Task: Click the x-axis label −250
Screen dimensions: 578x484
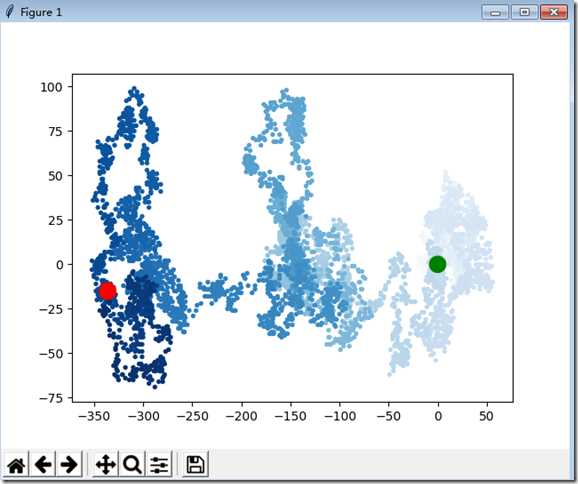Action: click(x=192, y=417)
